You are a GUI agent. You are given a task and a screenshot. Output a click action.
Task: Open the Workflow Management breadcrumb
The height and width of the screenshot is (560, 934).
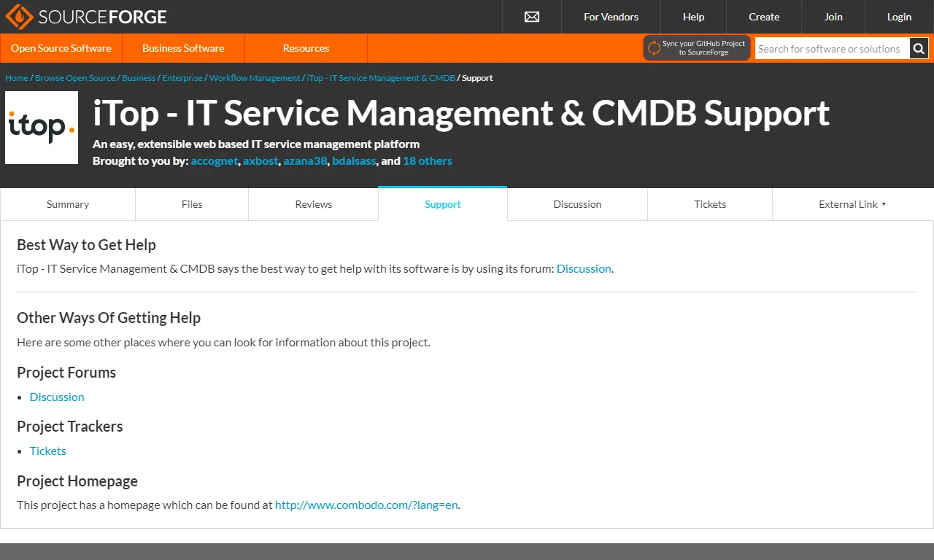(255, 78)
